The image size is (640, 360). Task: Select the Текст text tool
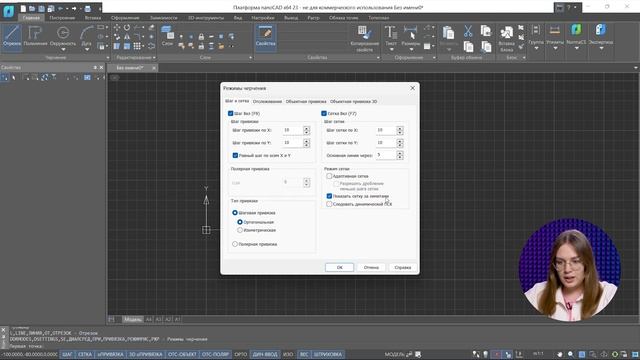(391, 35)
